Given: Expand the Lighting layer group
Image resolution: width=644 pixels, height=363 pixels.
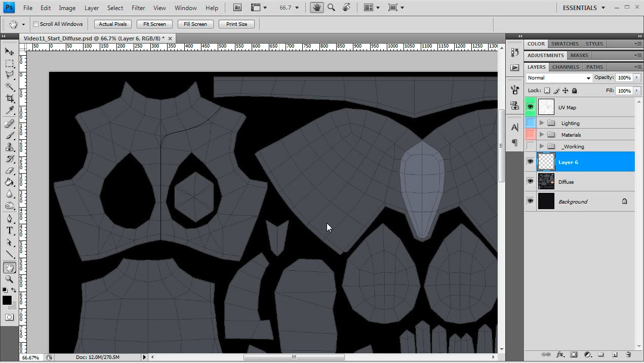Looking at the screenshot, I should (542, 123).
